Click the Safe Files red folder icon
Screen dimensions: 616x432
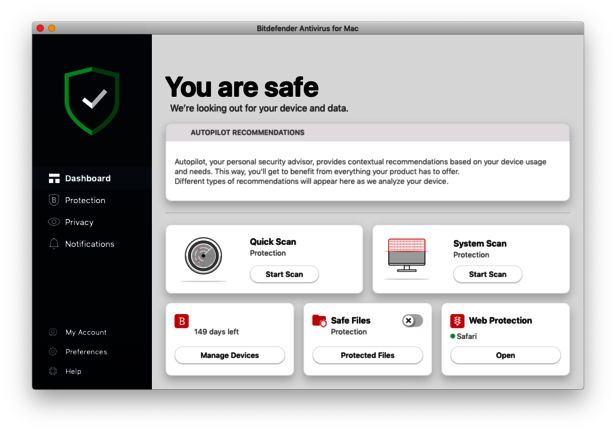pos(319,320)
